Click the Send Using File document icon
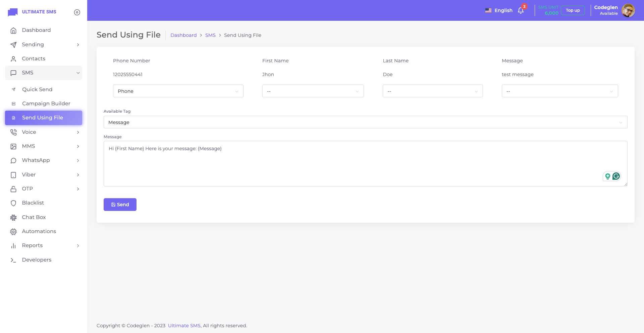The width and height of the screenshot is (644, 333). 14,118
